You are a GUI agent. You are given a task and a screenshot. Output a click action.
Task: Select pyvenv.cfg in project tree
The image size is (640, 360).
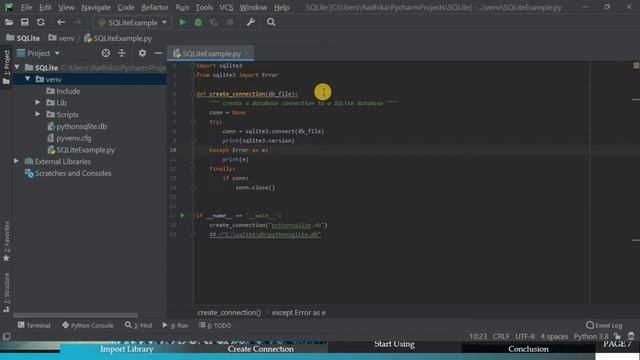[x=69, y=138]
